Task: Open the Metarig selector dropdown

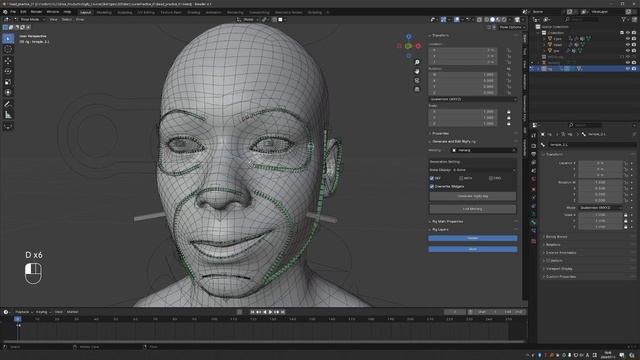Action: coord(484,150)
